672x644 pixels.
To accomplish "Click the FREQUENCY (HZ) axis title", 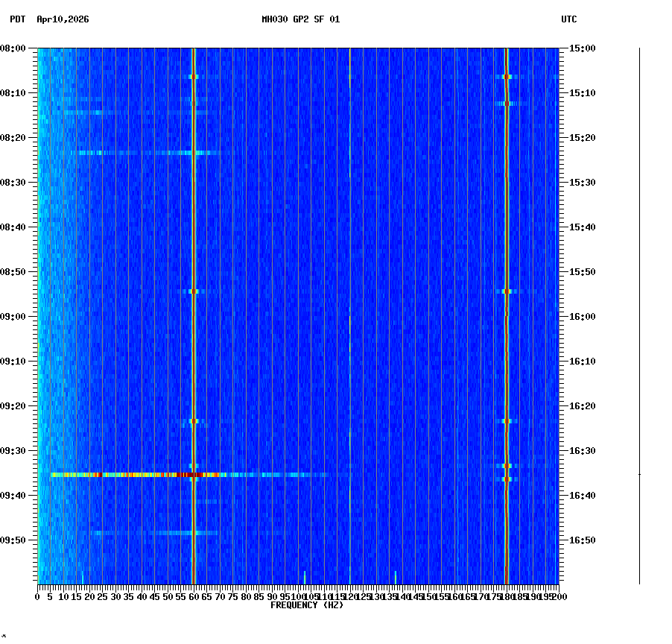I will click(x=306, y=606).
